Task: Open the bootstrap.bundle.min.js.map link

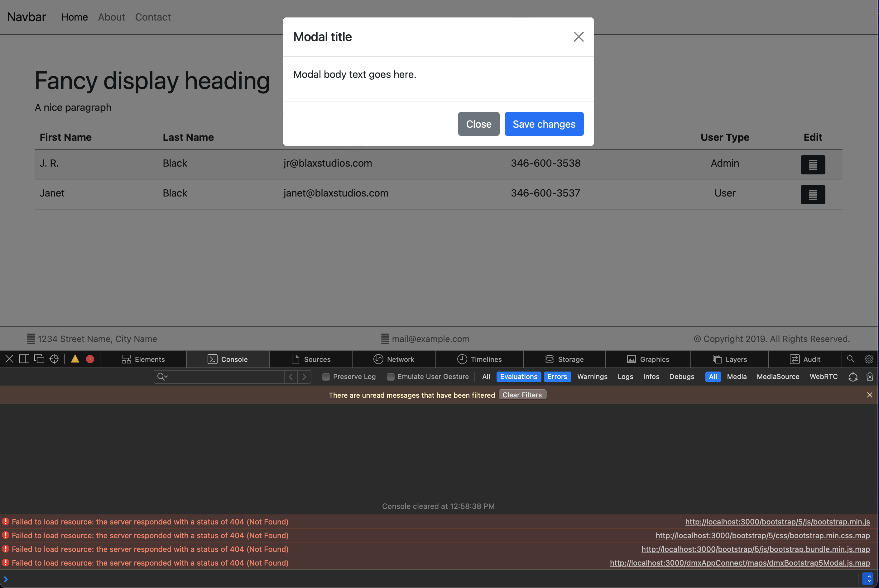Action: tap(756, 549)
